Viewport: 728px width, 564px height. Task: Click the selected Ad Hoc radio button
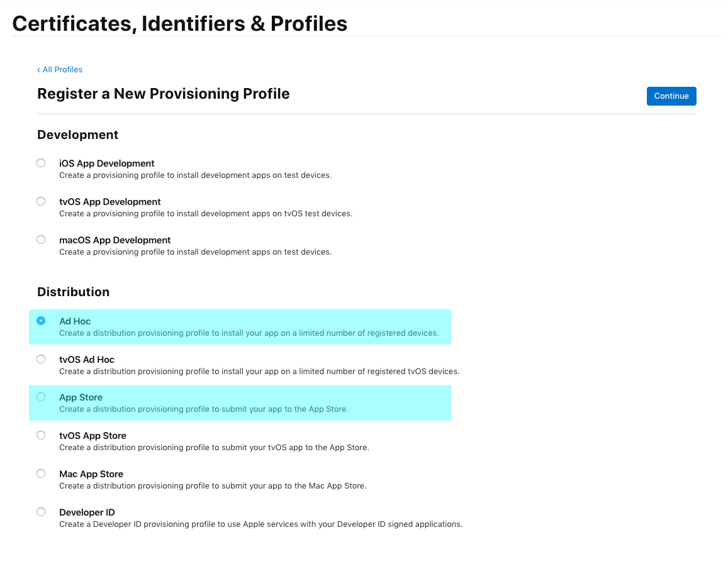pyautogui.click(x=41, y=321)
